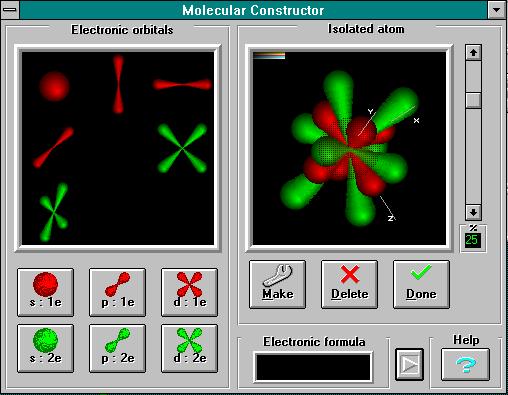Add the green p : 2e orbital
Viewport: 508px width, 395px height.
tap(117, 348)
